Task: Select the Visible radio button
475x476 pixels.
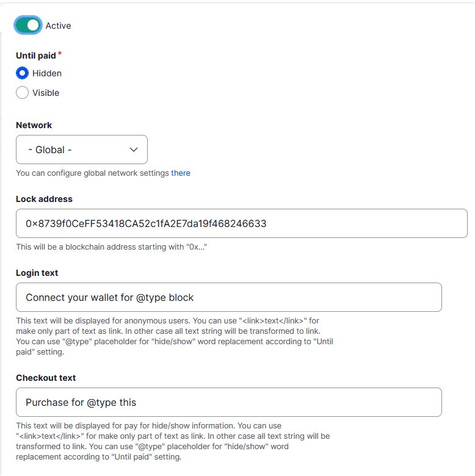Action: point(22,93)
